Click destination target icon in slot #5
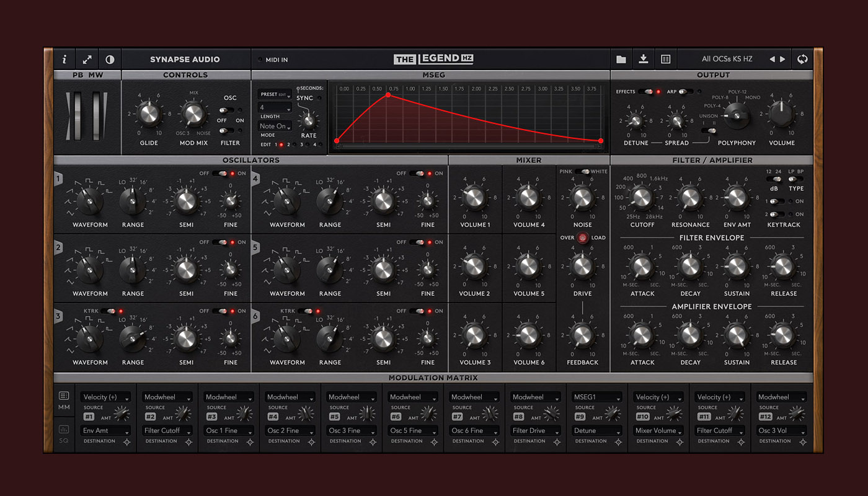Image resolution: width=868 pixels, height=496 pixels. click(x=373, y=442)
